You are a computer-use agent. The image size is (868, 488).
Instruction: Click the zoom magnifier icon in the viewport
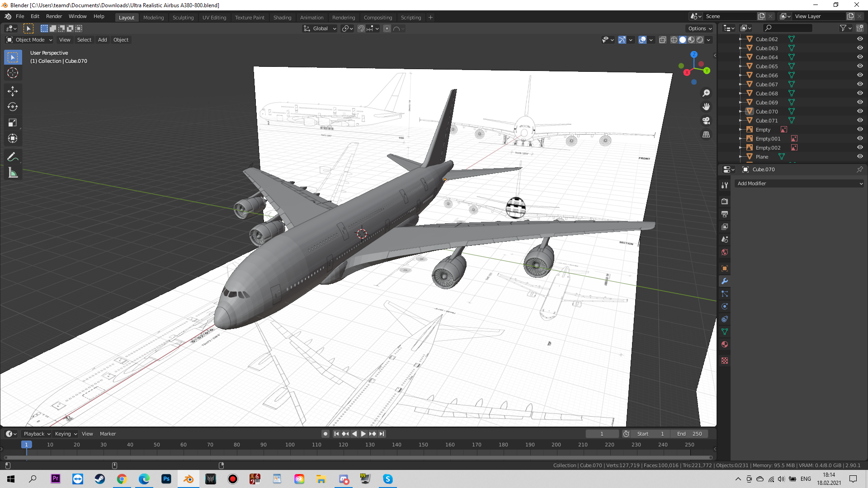(706, 93)
